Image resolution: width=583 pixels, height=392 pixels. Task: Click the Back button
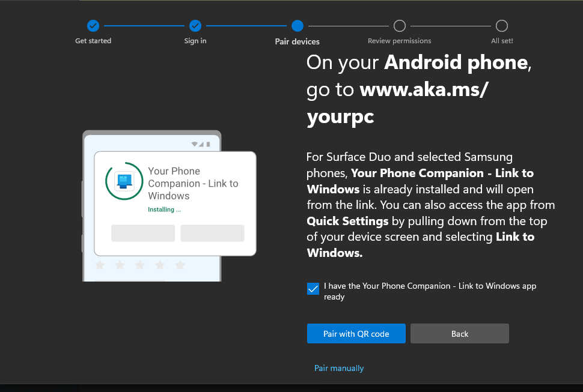click(x=459, y=333)
